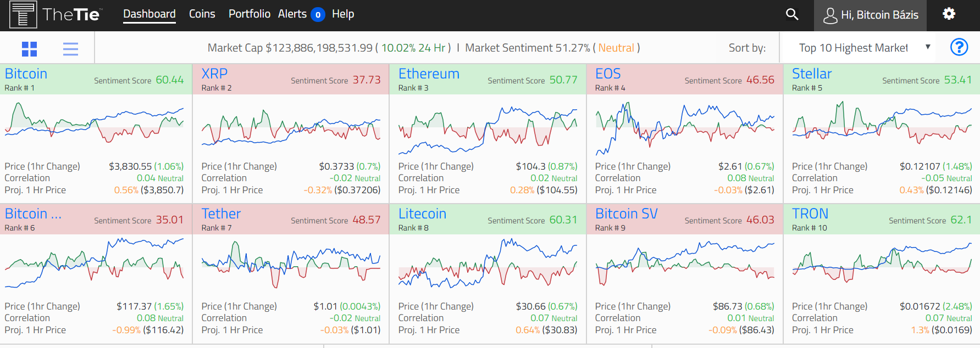Click EOS sentiment score 46.56
This screenshot has height=348, width=980.
point(760,80)
